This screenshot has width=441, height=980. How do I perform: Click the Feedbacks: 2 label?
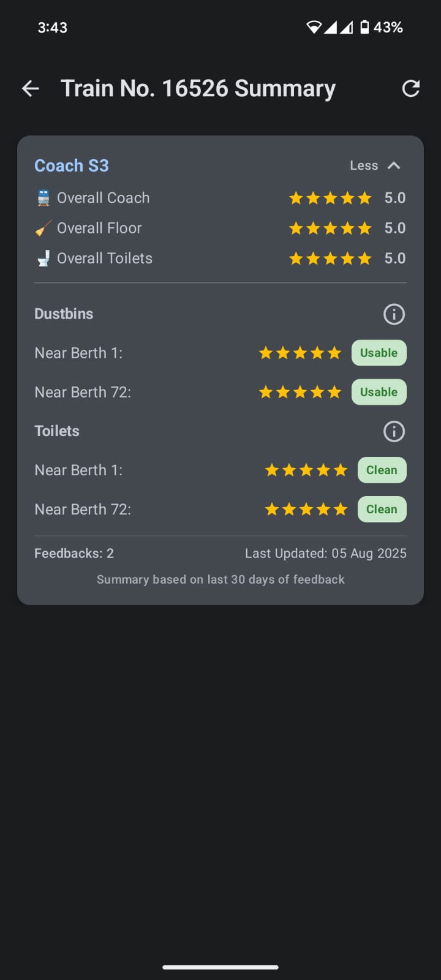coord(73,553)
